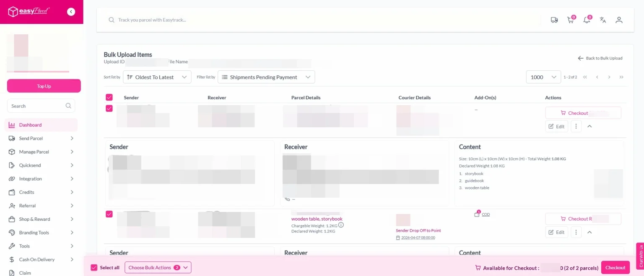Open the user account profile icon

pyautogui.click(x=619, y=20)
